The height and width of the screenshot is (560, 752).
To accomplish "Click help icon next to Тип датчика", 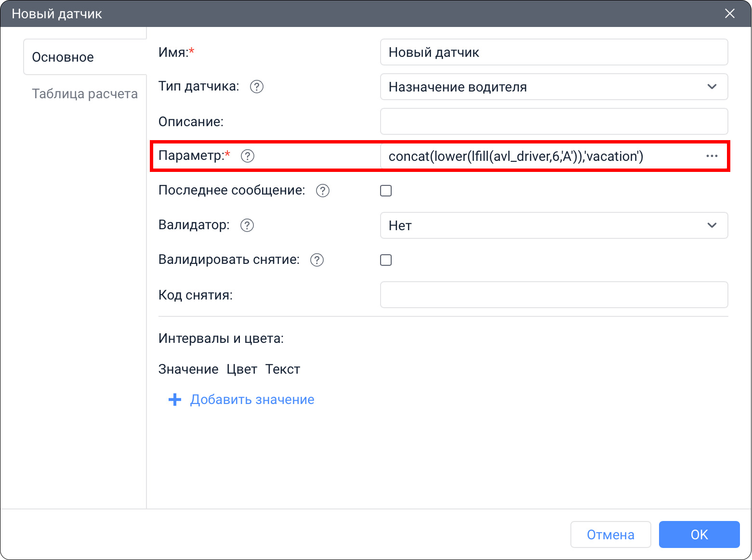I will click(x=257, y=87).
